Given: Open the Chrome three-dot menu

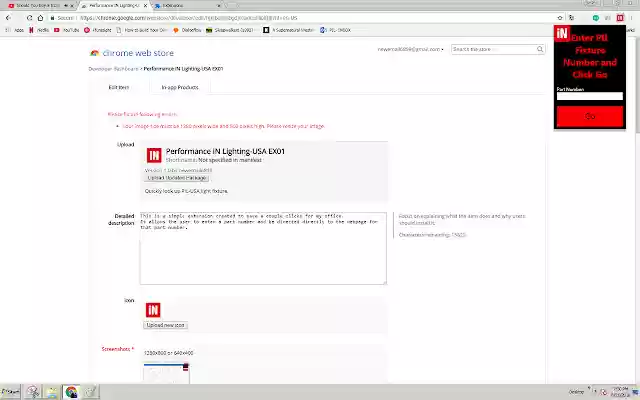Looking at the screenshot, I should pos(631,18).
